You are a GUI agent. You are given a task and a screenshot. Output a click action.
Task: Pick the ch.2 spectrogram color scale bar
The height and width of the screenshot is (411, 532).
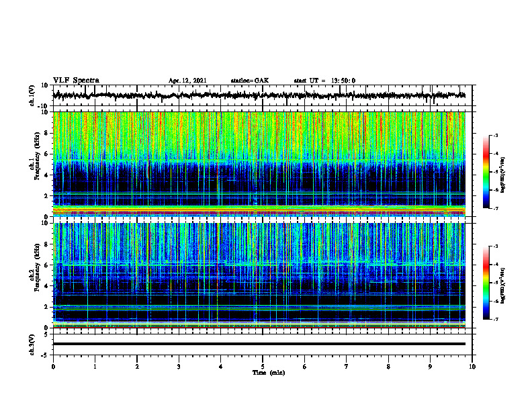click(x=486, y=283)
